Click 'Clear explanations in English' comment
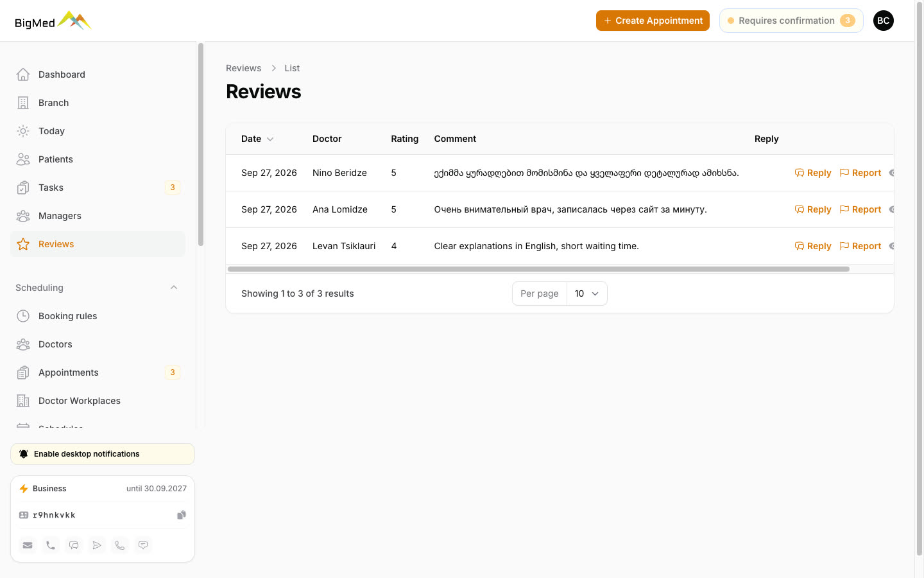 click(536, 246)
